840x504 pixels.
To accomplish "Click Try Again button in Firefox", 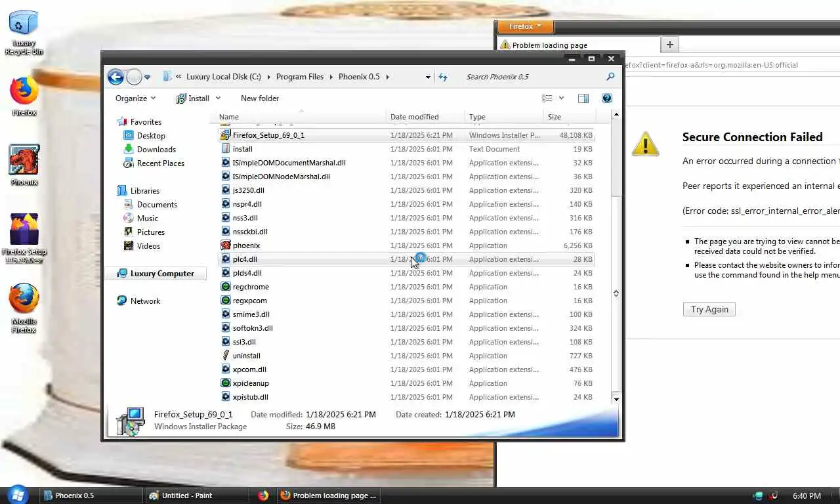I will (709, 309).
